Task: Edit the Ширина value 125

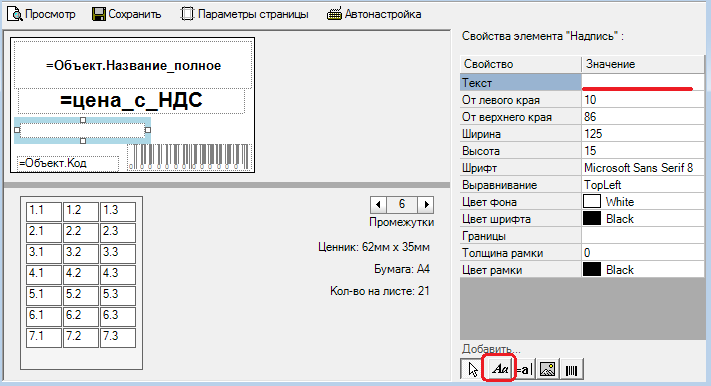Action: point(643,134)
